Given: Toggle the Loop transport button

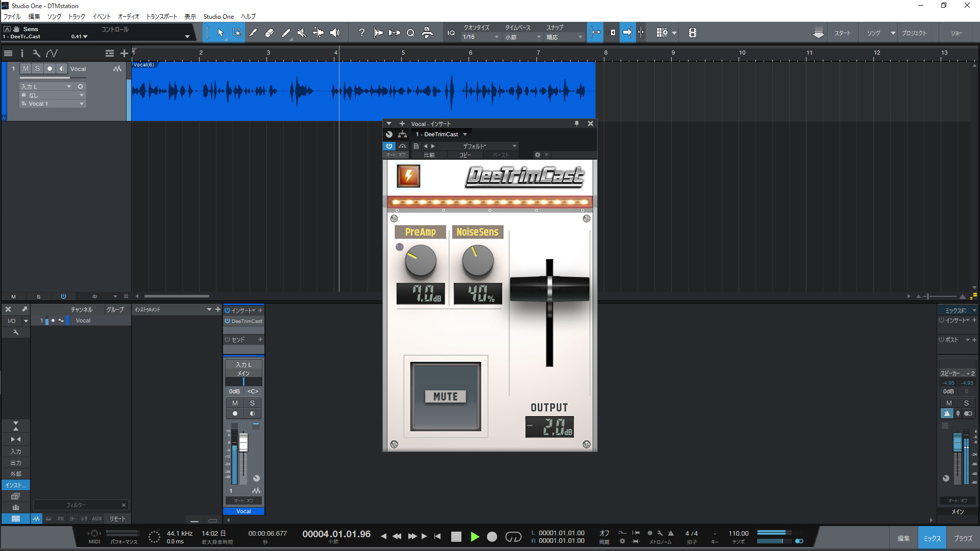Looking at the screenshot, I should (513, 536).
